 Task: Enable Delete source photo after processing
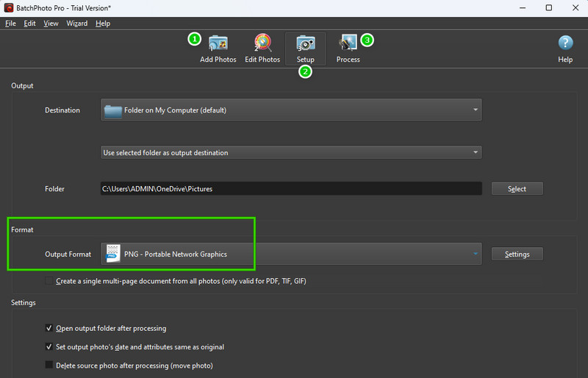click(49, 365)
